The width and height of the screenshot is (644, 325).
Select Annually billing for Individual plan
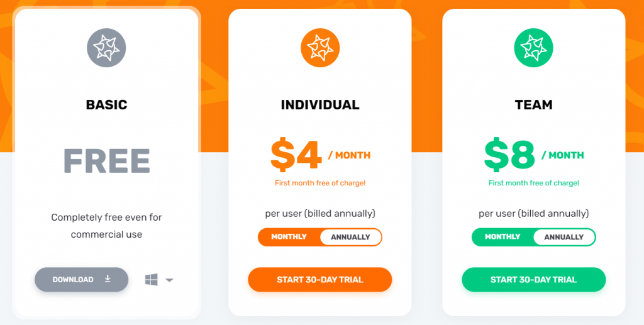click(350, 237)
